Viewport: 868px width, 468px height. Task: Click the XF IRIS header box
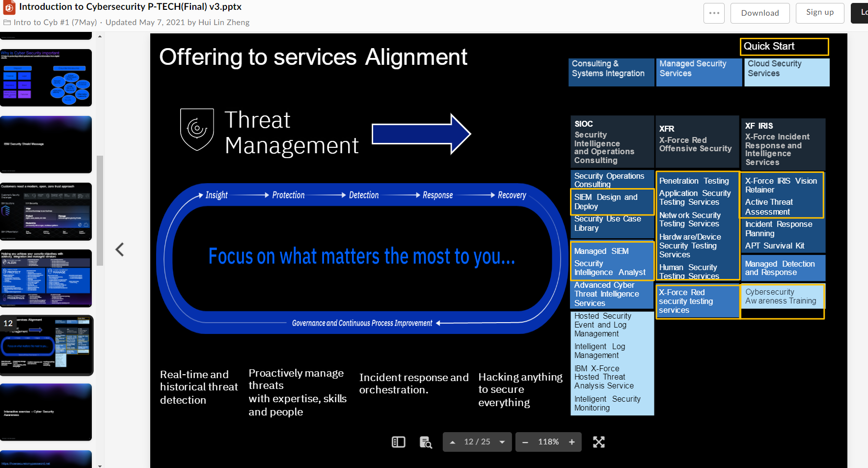point(783,144)
